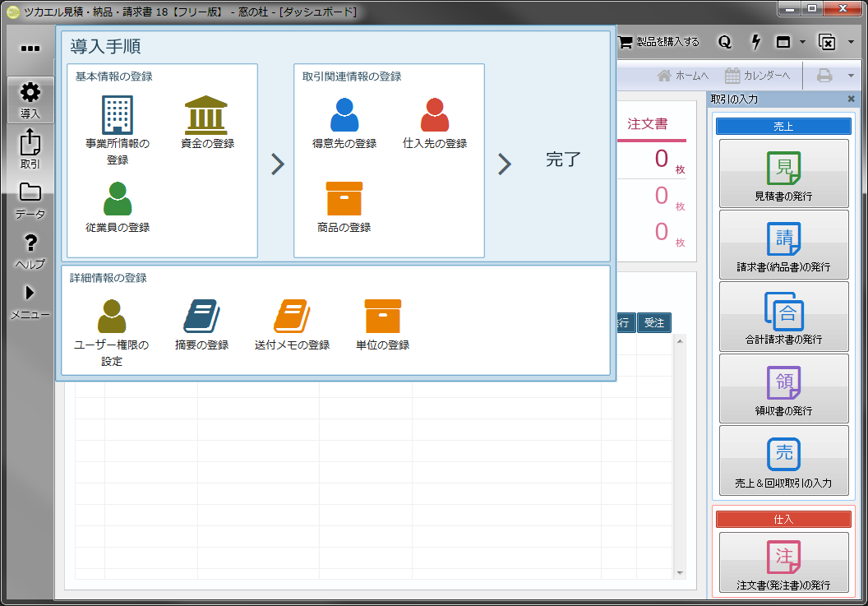Click arrow before 完了 step
Screen dimensions: 868x606
click(505, 164)
